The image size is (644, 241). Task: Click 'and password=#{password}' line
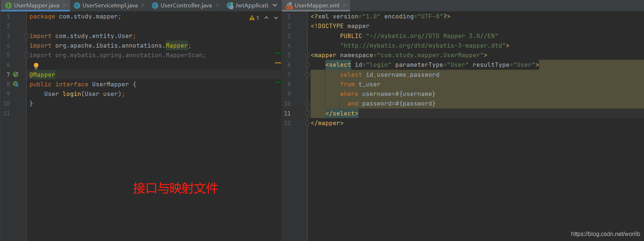pos(391,104)
